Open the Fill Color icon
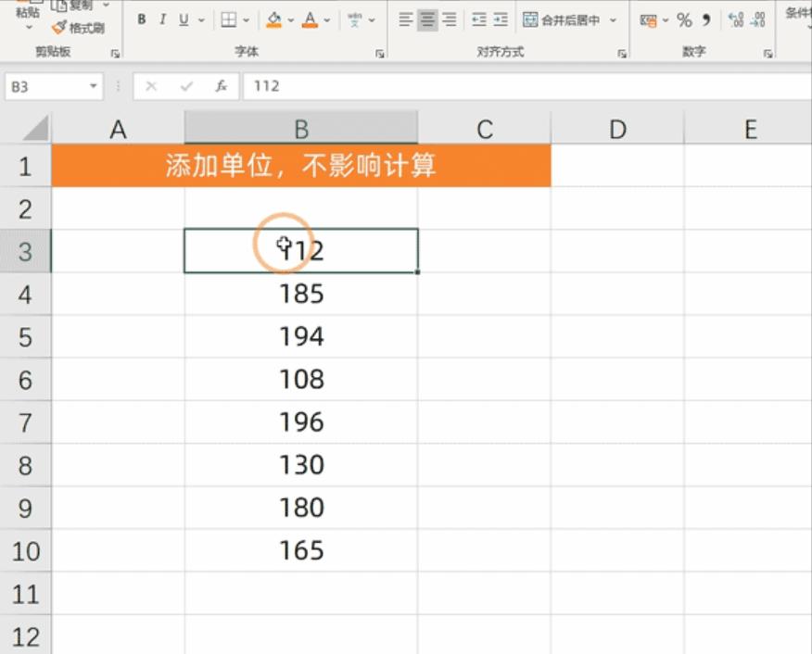 pos(273,19)
